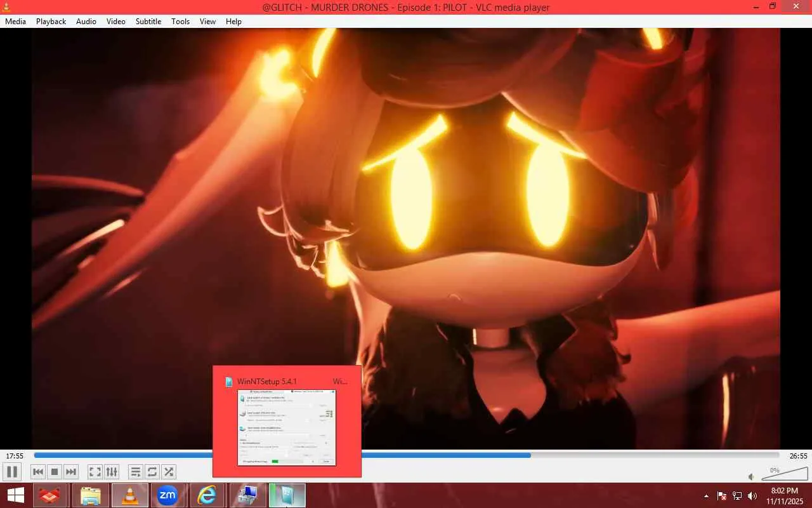Toggle VLC fullscreen mode
The height and width of the screenshot is (508, 812).
(95, 472)
